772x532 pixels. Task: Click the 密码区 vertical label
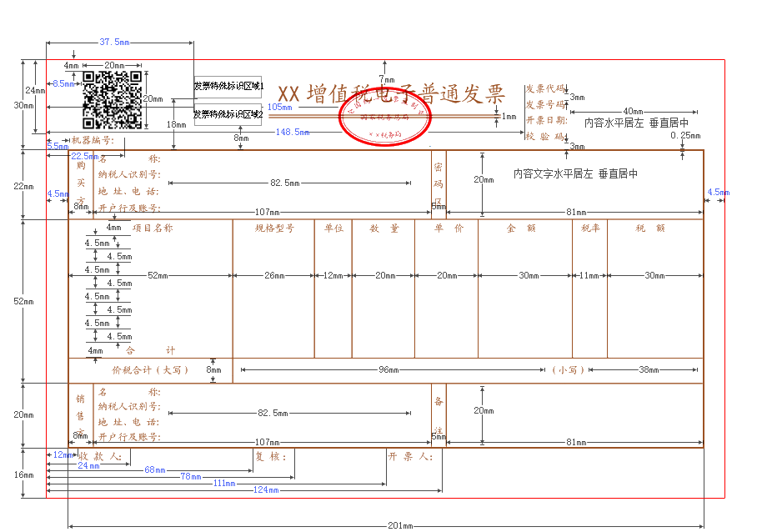pos(439,185)
